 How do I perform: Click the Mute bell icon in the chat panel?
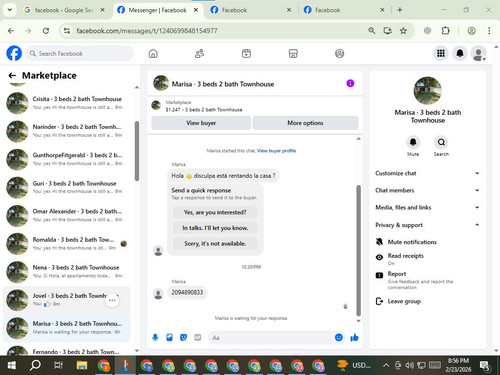click(x=413, y=142)
